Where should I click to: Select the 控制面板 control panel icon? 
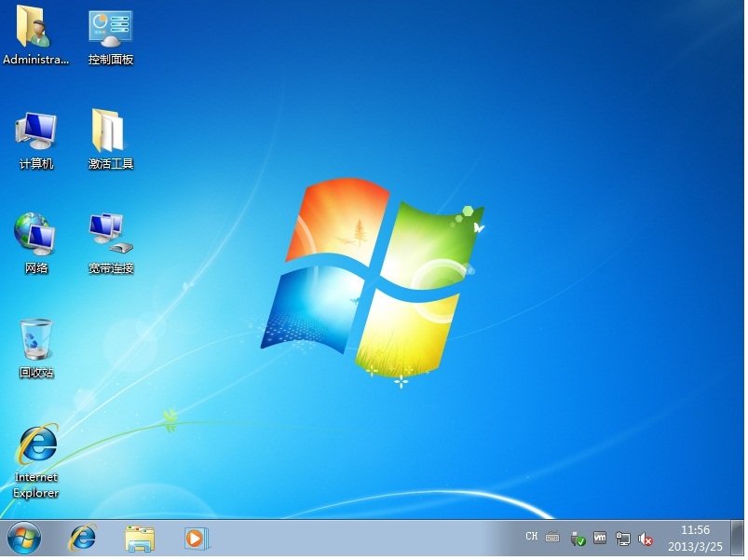111,29
